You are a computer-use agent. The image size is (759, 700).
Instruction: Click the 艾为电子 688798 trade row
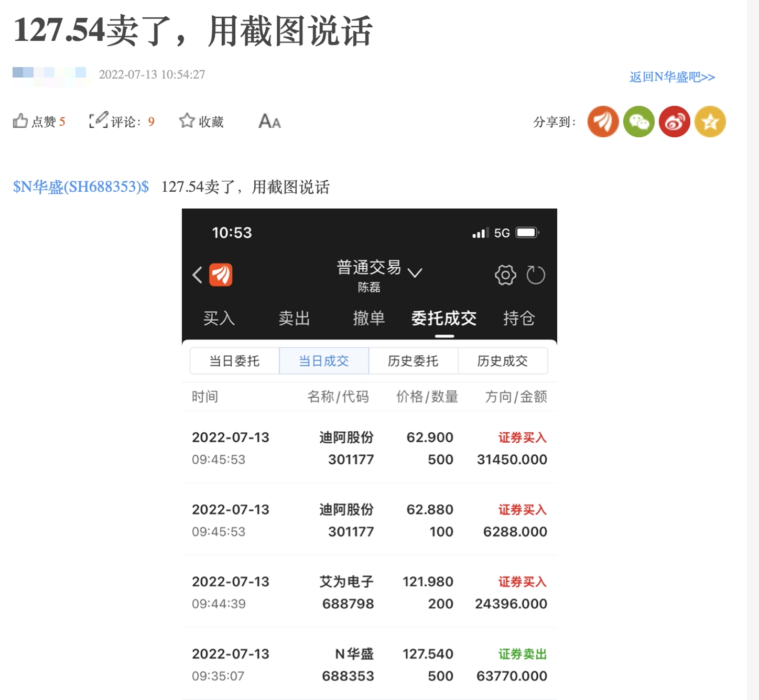[x=369, y=593]
